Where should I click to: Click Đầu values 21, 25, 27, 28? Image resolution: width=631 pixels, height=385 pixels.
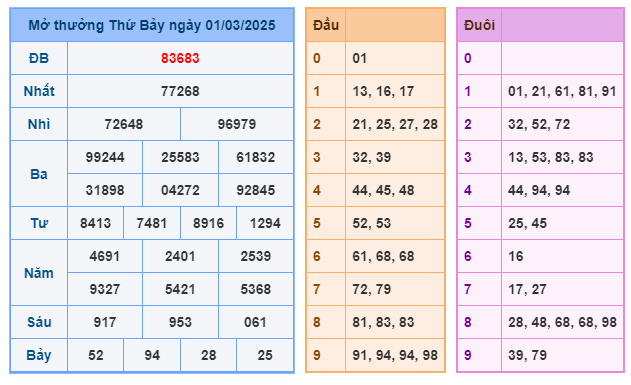(x=395, y=124)
